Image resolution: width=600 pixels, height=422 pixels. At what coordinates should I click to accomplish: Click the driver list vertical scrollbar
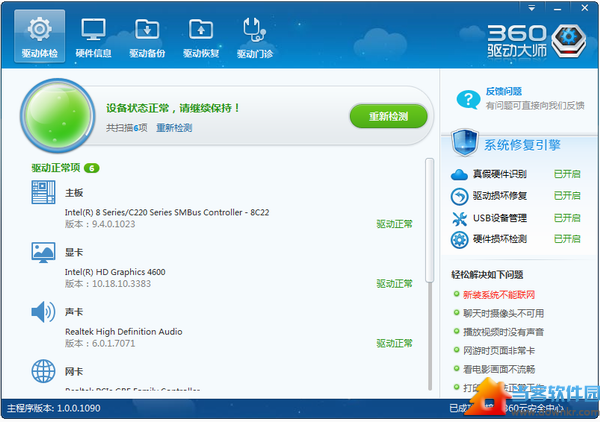coord(430,220)
